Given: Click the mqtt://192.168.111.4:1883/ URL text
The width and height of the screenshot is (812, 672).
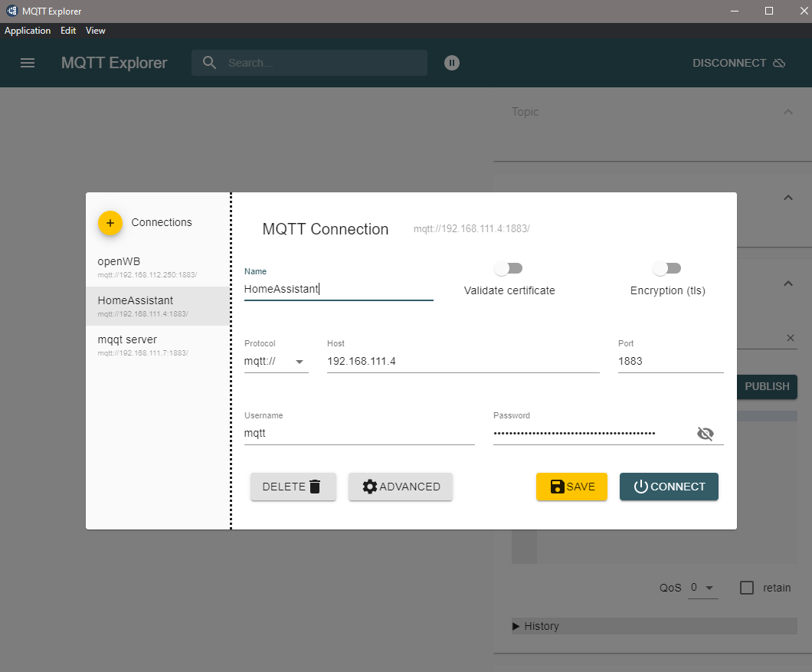Looking at the screenshot, I should tap(471, 228).
